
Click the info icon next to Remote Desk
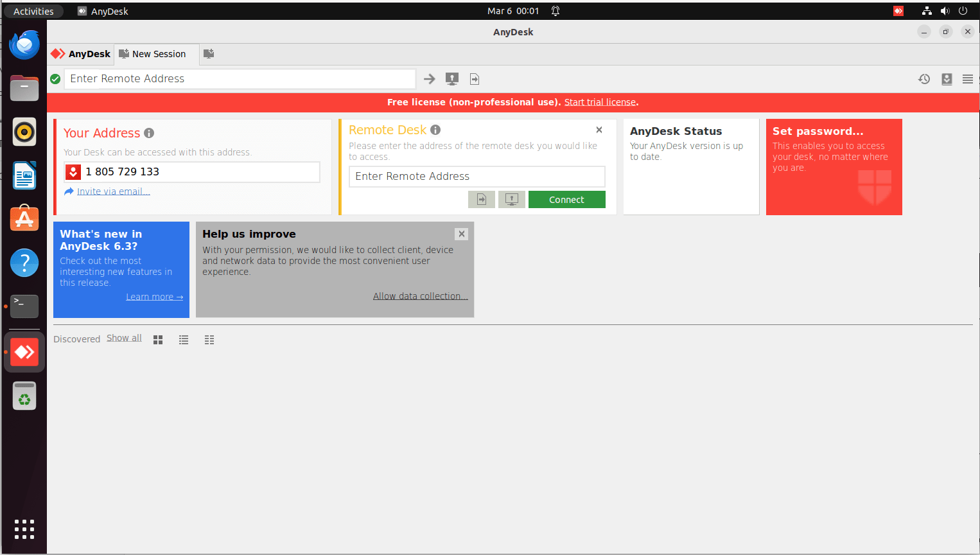[435, 130]
